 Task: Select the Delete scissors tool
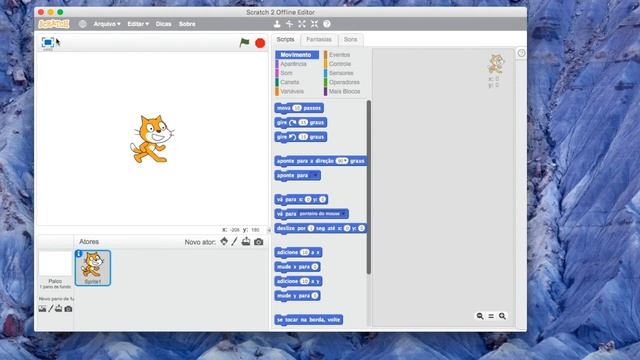click(x=289, y=24)
